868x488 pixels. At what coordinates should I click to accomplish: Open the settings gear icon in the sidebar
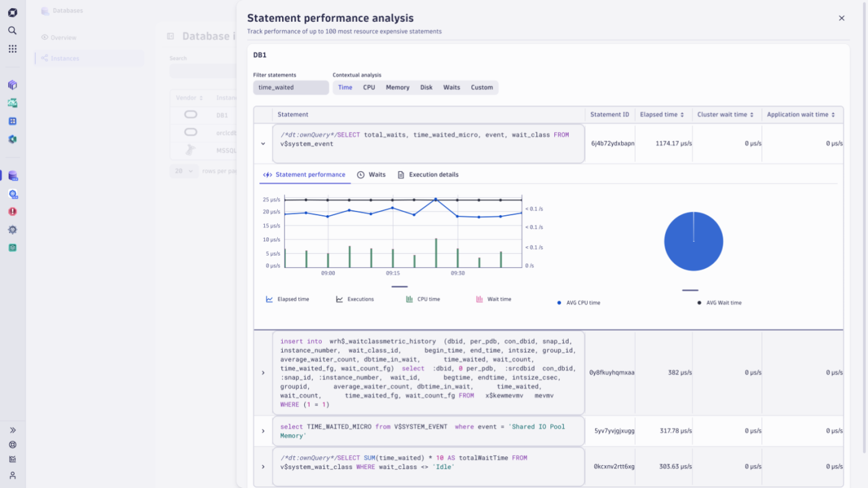(x=12, y=229)
